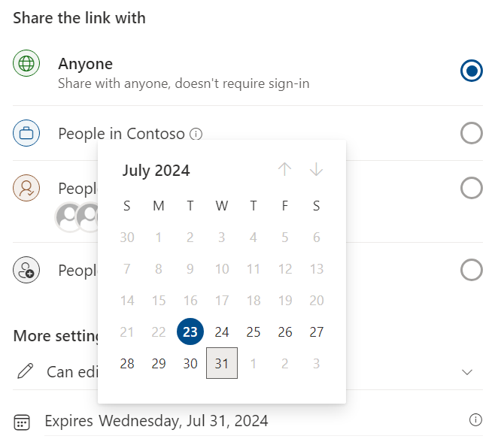Click the Expires Wednesday, Jul 31, 2024 field
This screenshot has height=448, width=501.
[x=263, y=421]
